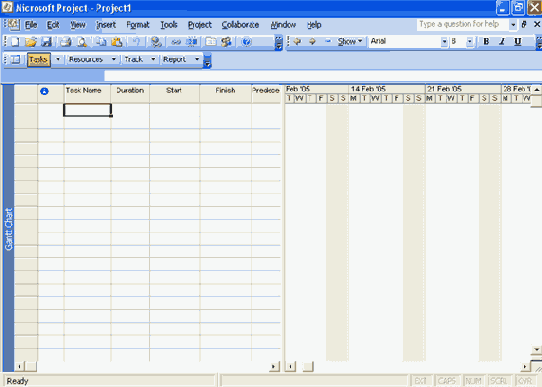The image size is (542, 387).
Task: Open the dropdown arrow next to Tasks
Action: [58, 59]
